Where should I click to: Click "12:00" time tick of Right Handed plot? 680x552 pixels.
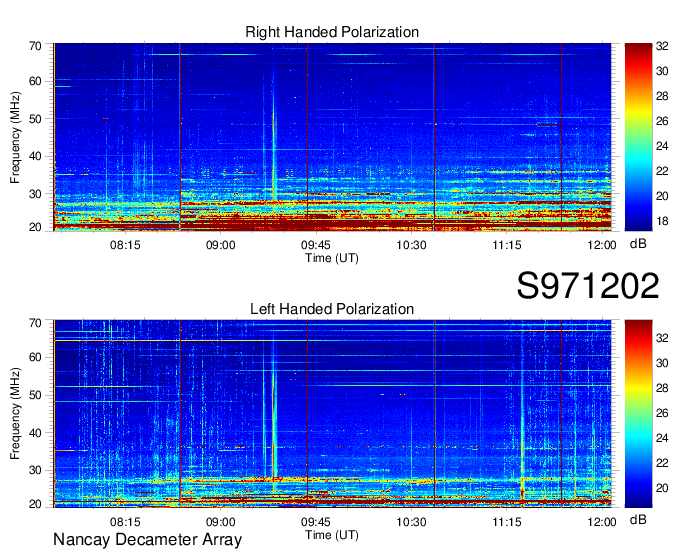point(602,245)
